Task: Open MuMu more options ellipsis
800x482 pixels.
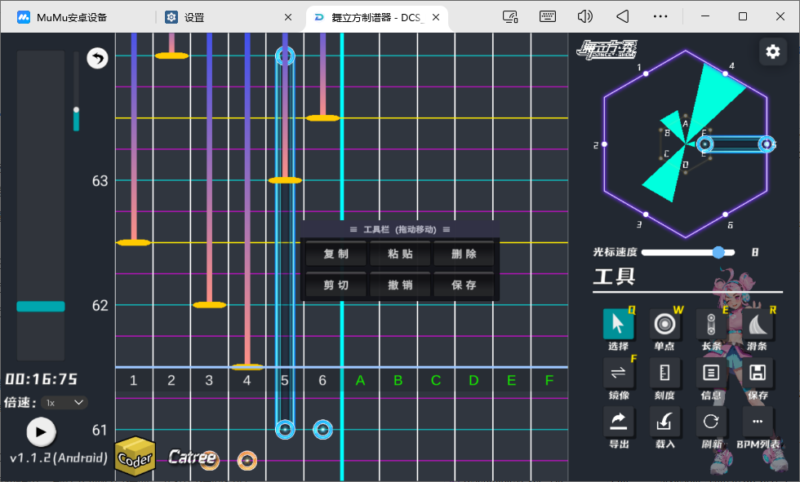Action: tap(660, 17)
